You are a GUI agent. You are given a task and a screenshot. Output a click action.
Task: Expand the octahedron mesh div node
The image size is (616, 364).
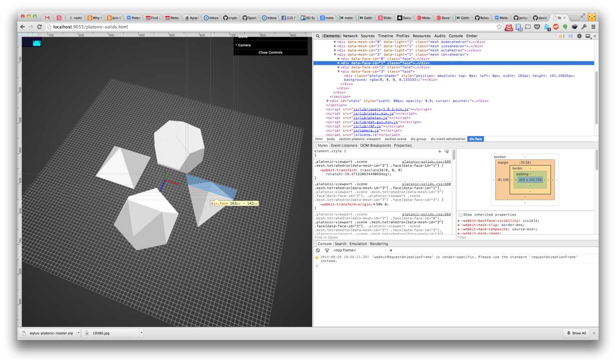coord(335,50)
